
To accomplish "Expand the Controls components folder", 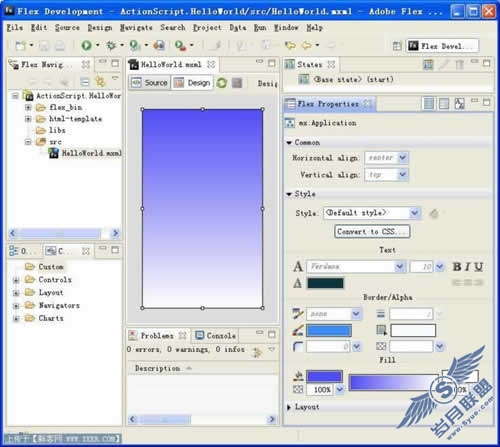I will pos(16,280).
